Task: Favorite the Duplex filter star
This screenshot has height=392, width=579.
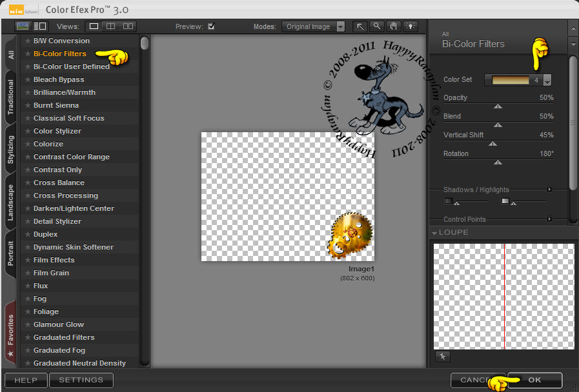Action: [x=27, y=234]
